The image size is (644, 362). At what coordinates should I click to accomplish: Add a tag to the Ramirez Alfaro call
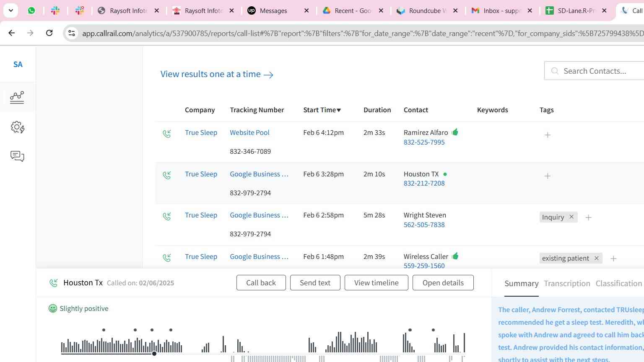pyautogui.click(x=548, y=135)
